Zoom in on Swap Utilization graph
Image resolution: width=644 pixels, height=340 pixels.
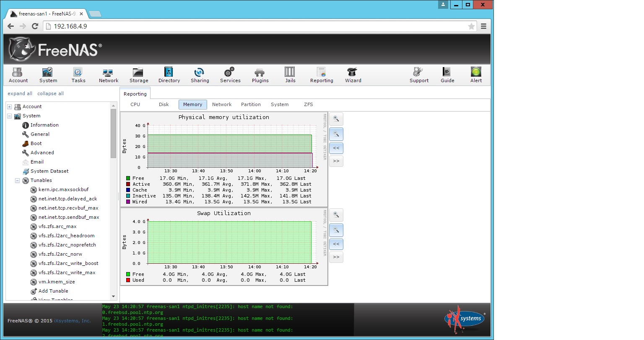(336, 215)
